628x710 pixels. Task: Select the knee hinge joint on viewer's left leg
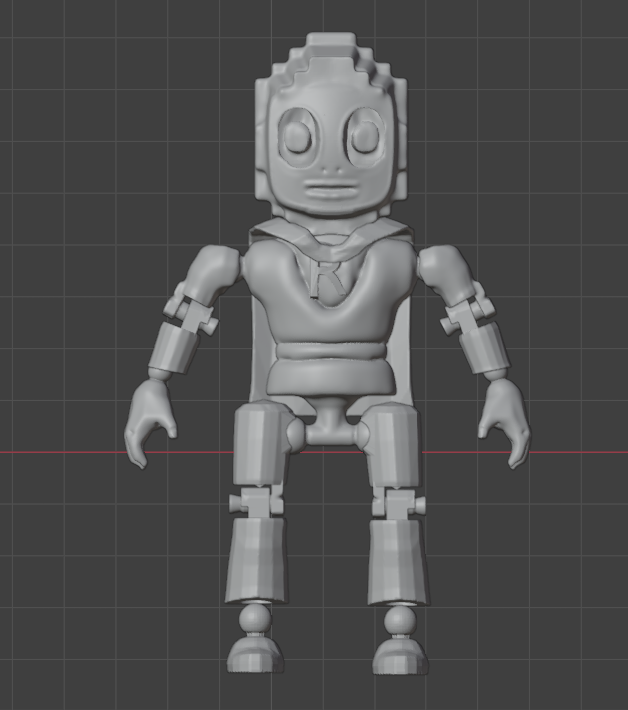pos(257,502)
